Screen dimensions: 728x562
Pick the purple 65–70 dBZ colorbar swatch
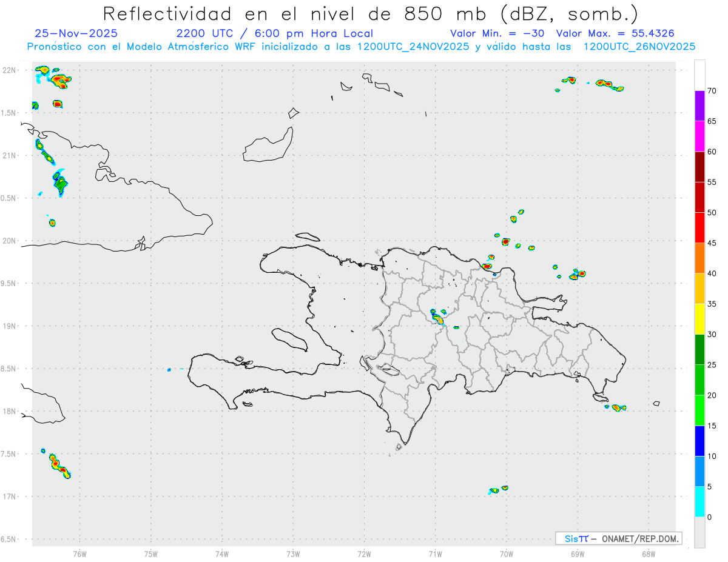click(699, 106)
